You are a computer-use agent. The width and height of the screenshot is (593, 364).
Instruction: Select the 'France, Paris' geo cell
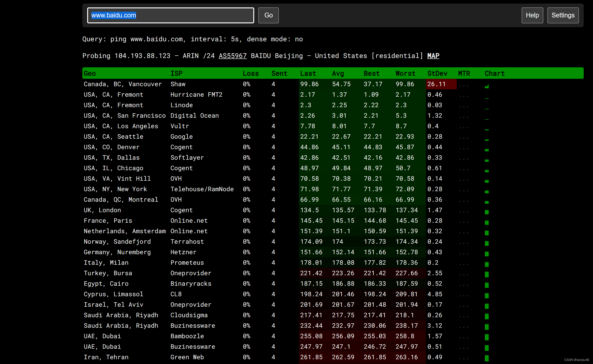(108, 221)
